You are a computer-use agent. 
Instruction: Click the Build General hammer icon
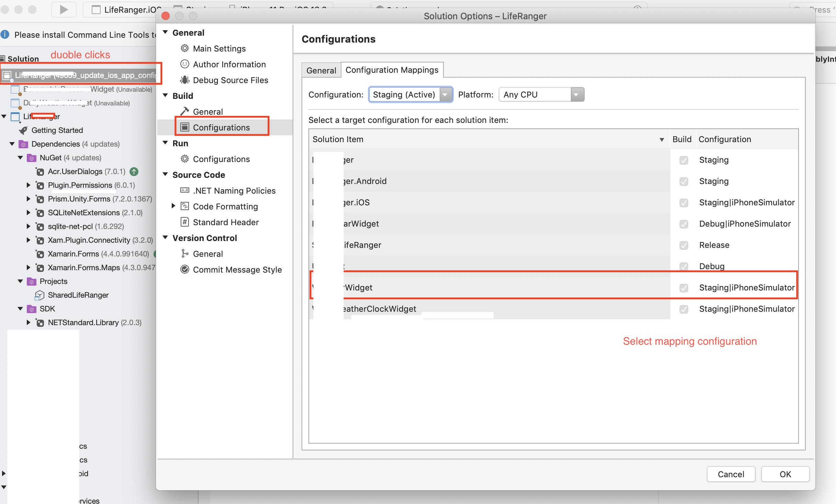coord(185,111)
